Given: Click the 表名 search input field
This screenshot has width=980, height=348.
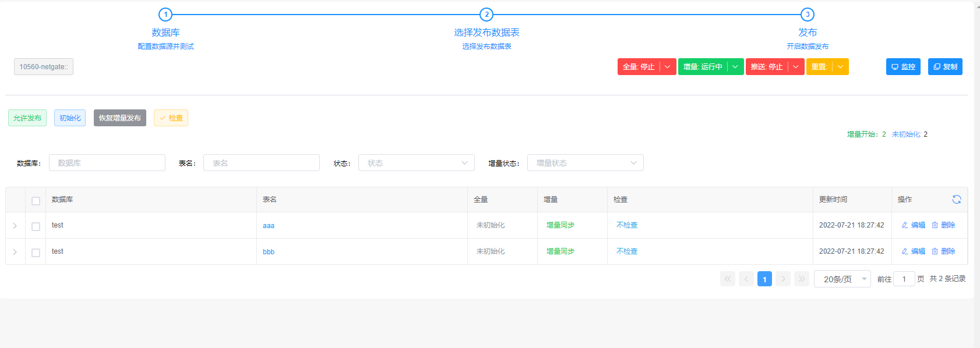Looking at the screenshot, I should pyautogui.click(x=261, y=163).
